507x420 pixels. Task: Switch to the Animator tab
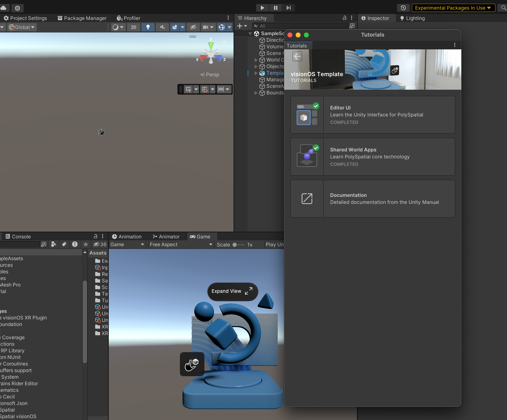click(166, 237)
